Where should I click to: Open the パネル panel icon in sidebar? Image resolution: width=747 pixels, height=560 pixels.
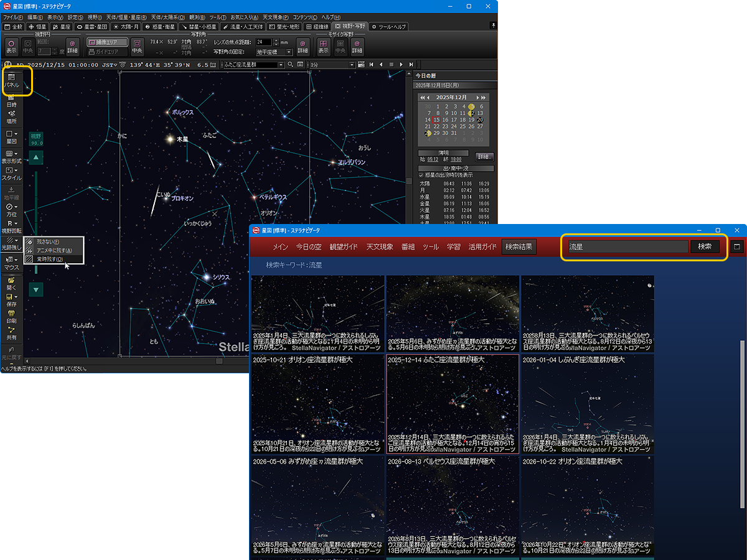(x=12, y=80)
